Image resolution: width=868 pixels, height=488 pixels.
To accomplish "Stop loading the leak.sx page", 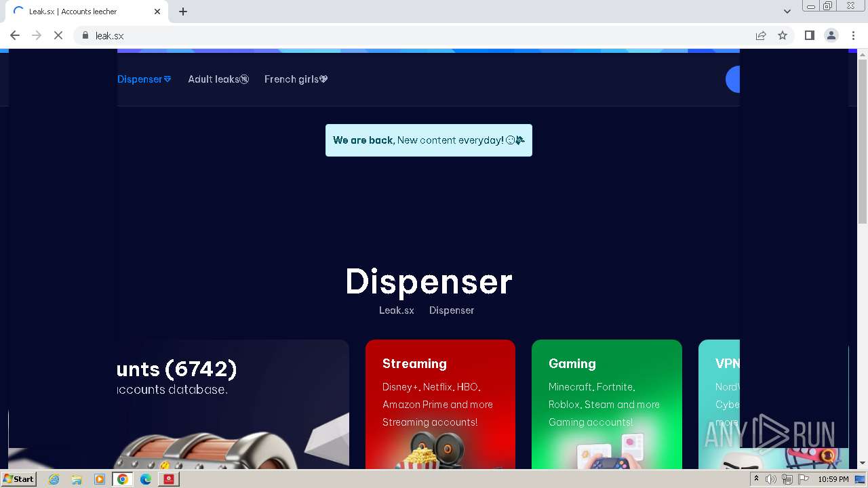I will 58,35.
